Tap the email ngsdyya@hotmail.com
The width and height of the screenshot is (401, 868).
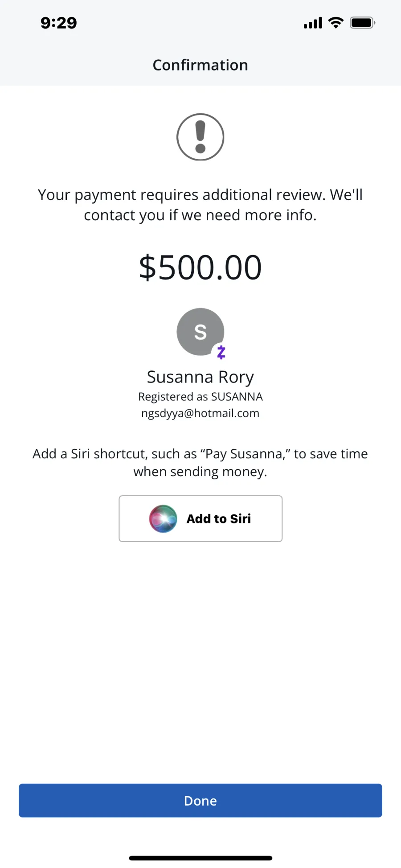click(x=200, y=413)
